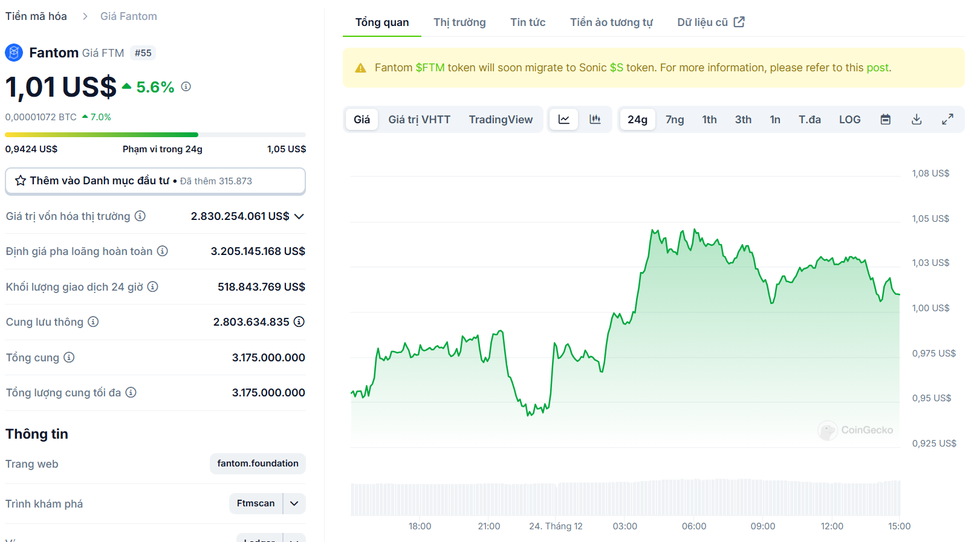Select 24g time range
This screenshot has width=980, height=542.
tap(637, 119)
